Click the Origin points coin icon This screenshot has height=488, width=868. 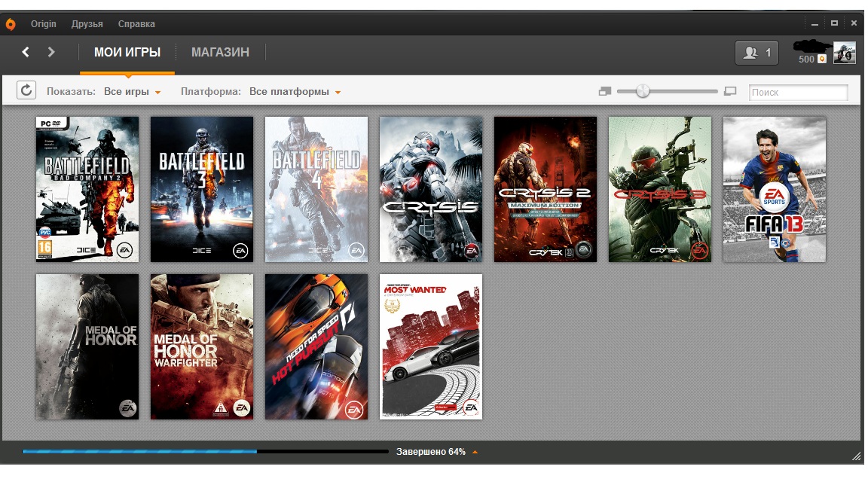(x=822, y=59)
